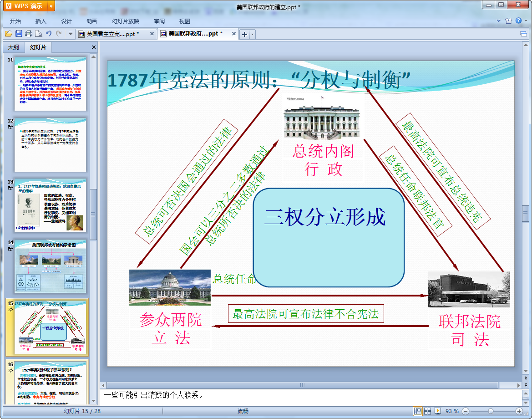
Task: Switch to 大纲 outline pane tab
Action: tap(14, 47)
